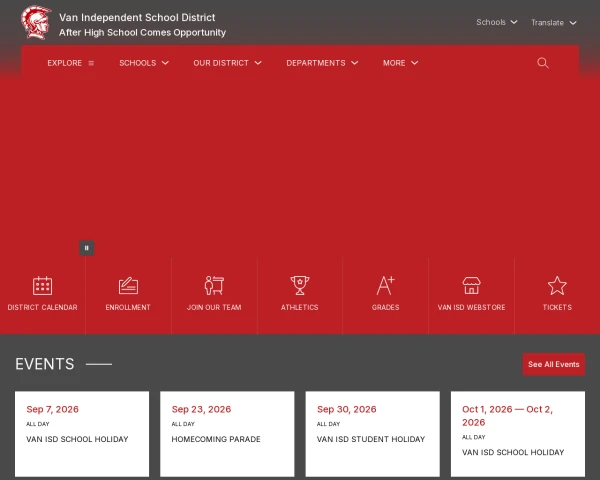The image size is (600, 480).
Task: Select the Athletics trophy icon
Action: (300, 286)
